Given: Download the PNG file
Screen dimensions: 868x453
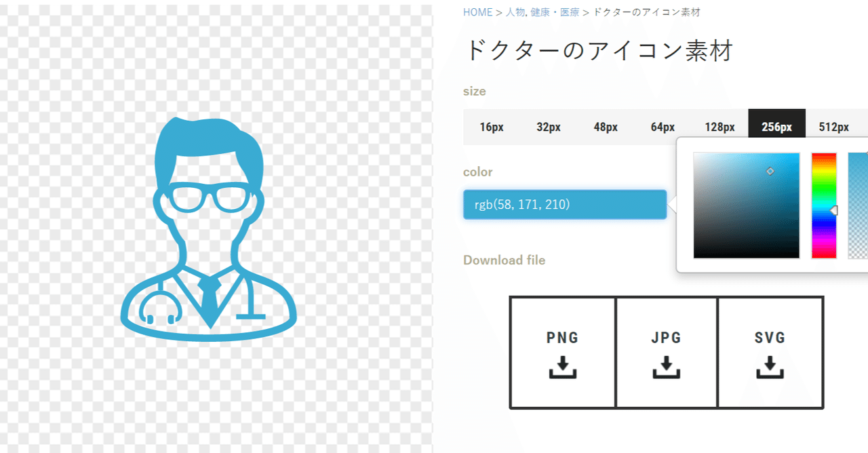Looking at the screenshot, I should (563, 353).
